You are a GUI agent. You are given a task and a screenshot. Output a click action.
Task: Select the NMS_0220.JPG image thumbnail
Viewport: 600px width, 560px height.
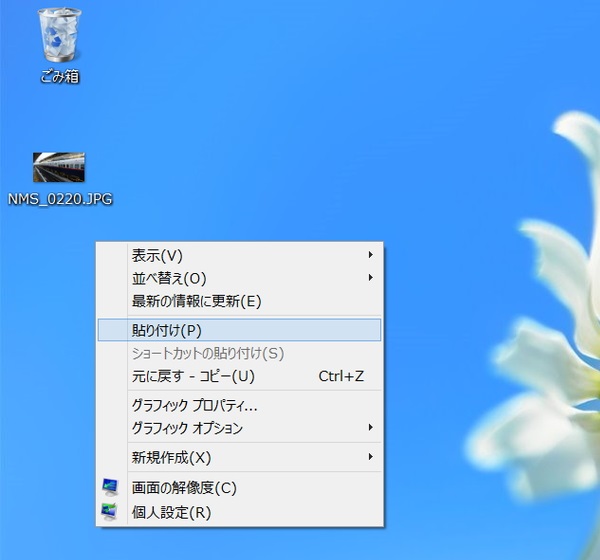59,167
